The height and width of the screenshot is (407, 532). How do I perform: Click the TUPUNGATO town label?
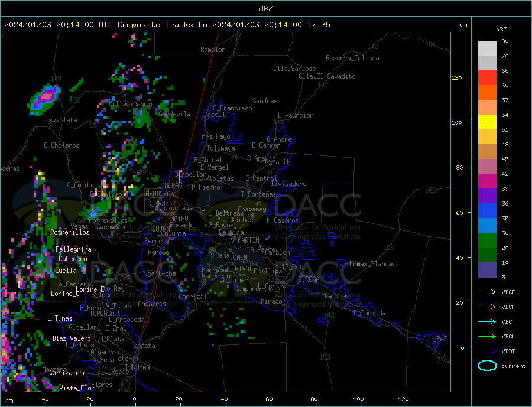click(106, 314)
